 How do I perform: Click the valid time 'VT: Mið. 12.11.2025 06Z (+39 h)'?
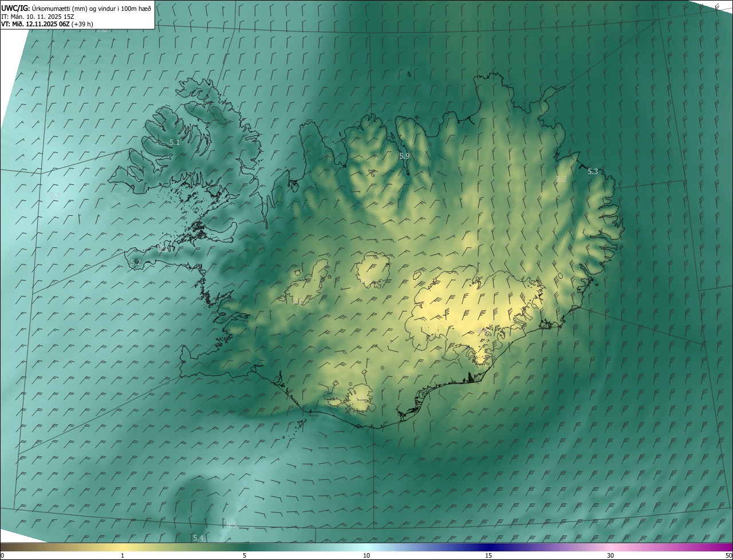47,24
